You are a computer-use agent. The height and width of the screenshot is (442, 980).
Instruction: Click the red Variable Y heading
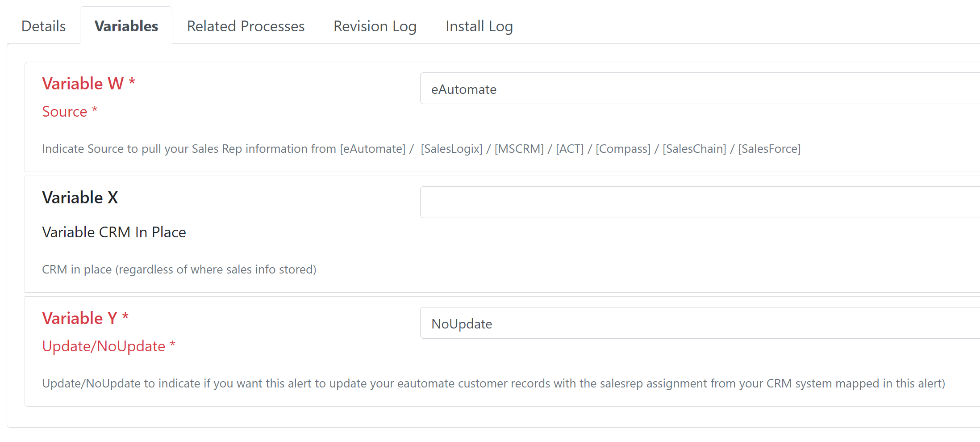[x=79, y=318]
